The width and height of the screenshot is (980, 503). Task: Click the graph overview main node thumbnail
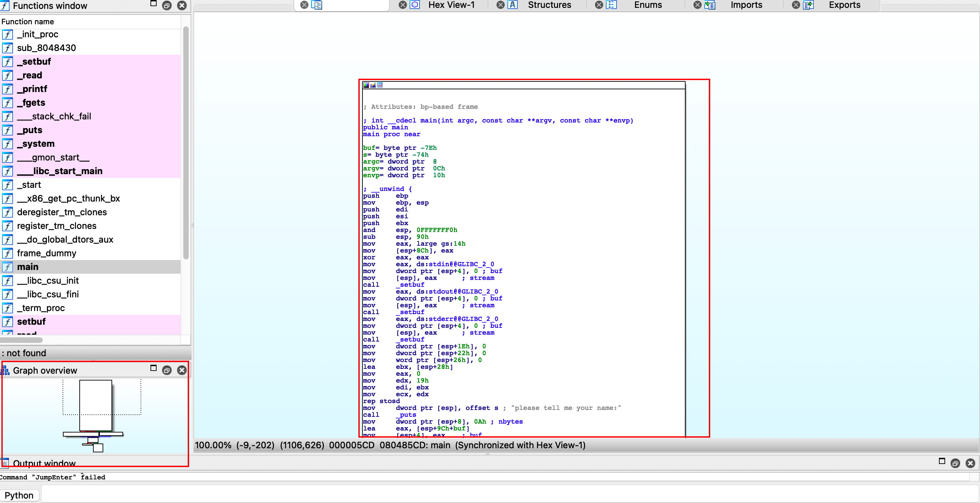click(x=95, y=405)
